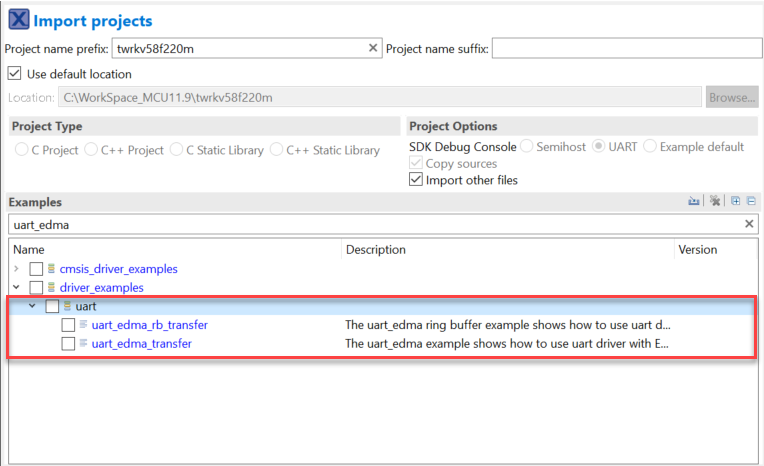Check the uart_edma_rb_transfer example box

[68, 325]
